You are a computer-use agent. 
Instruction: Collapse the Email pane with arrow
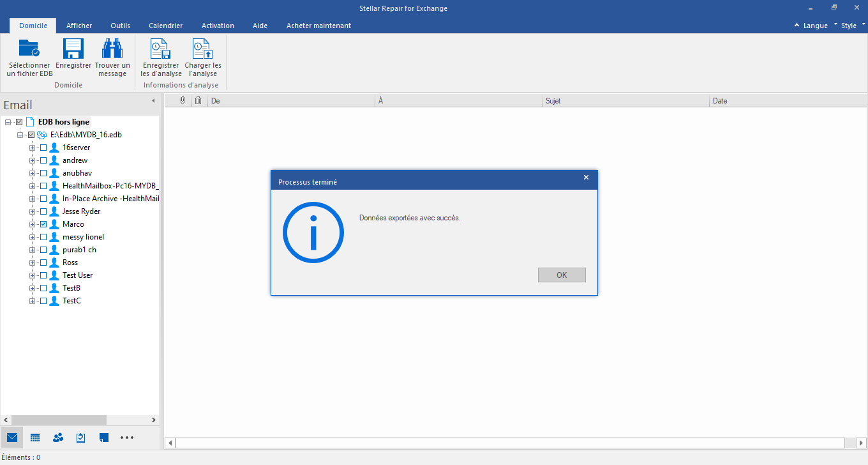[153, 101]
